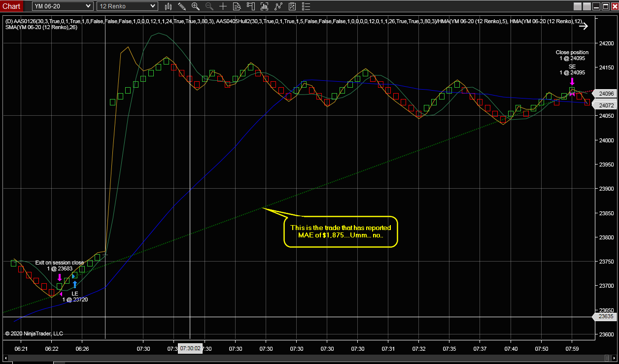Click the scrollbar left arrow
Screen dimensions: 619x364
[x=6, y=357]
